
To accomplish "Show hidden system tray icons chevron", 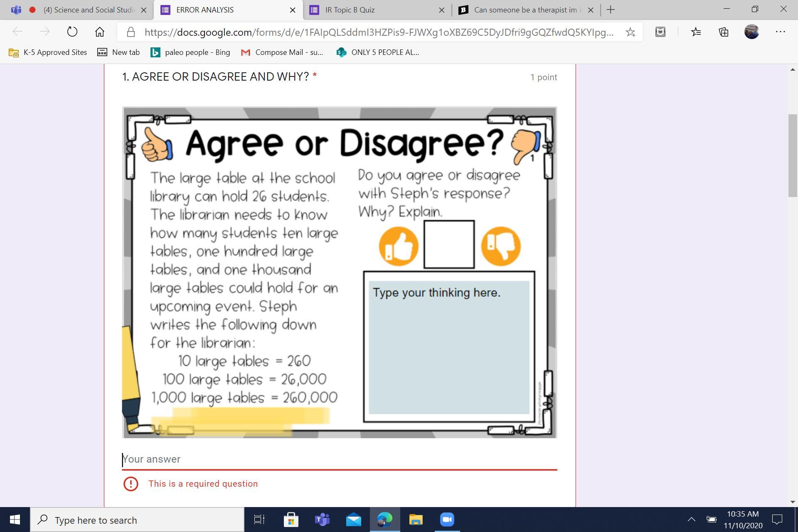I will pos(691,520).
